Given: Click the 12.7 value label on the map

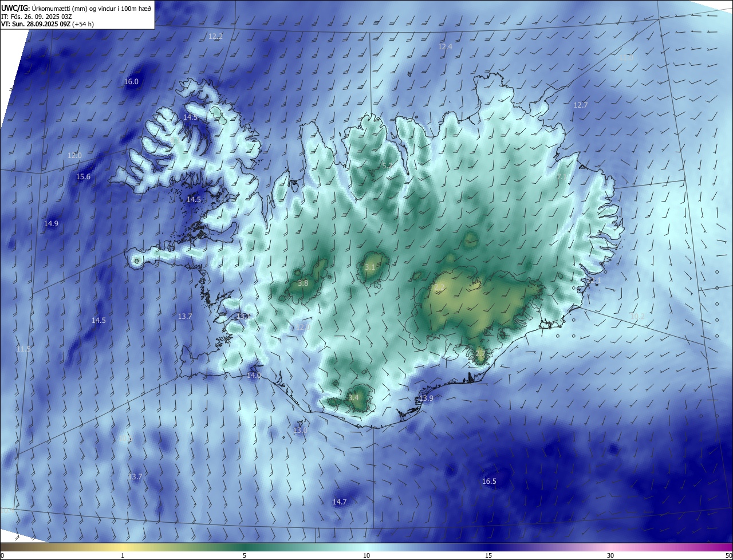Looking at the screenshot, I should (x=581, y=105).
